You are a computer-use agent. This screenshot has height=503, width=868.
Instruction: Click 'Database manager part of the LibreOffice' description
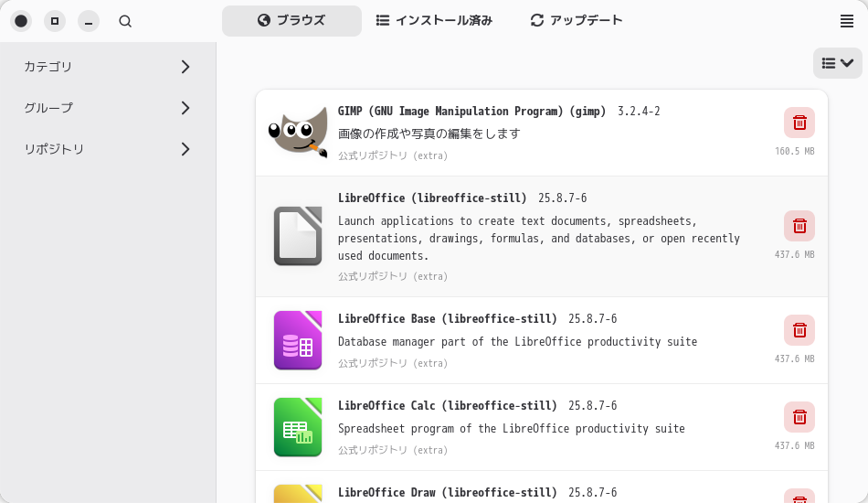(x=517, y=342)
